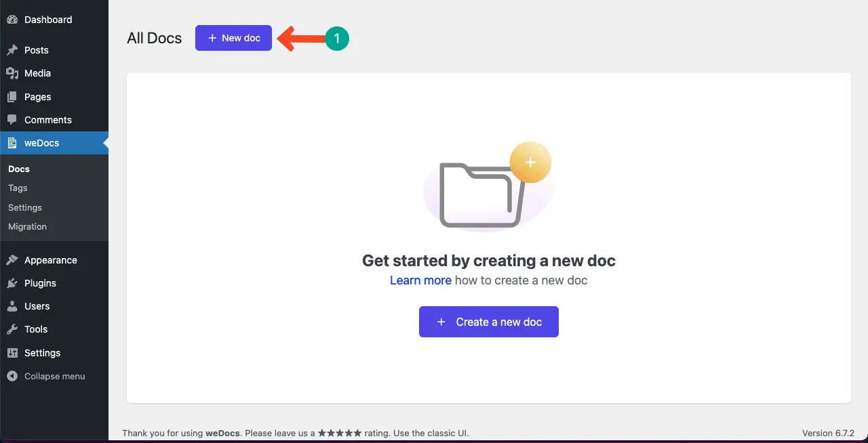Click the Pages icon in sidebar

point(12,97)
